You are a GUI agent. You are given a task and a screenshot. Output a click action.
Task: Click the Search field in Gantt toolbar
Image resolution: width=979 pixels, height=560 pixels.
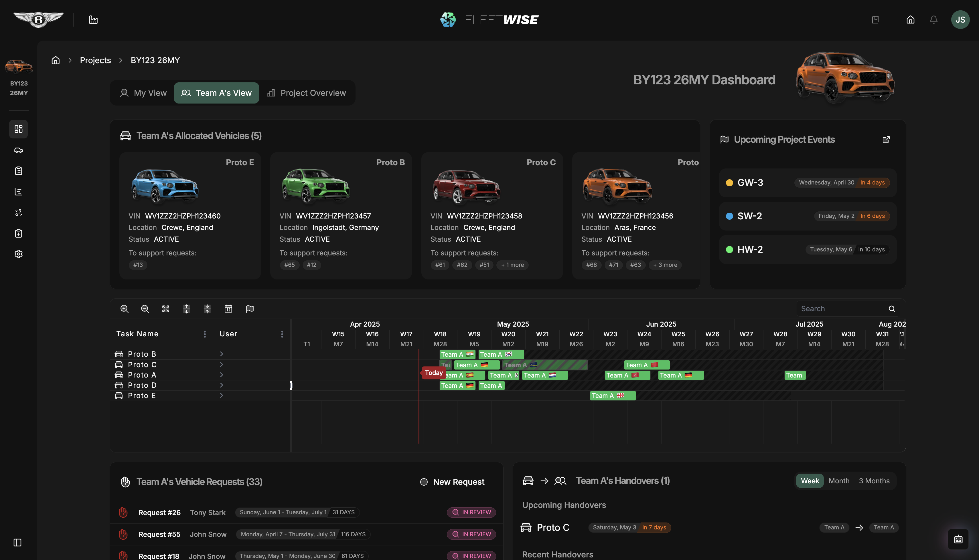tap(848, 309)
